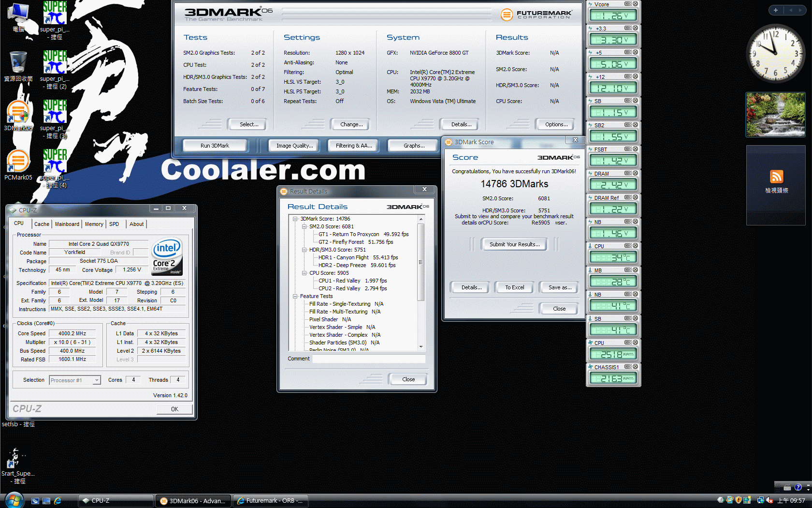The height and width of the screenshot is (508, 812).
Task: Open settings icon on DRAM monitor
Action: [628, 173]
